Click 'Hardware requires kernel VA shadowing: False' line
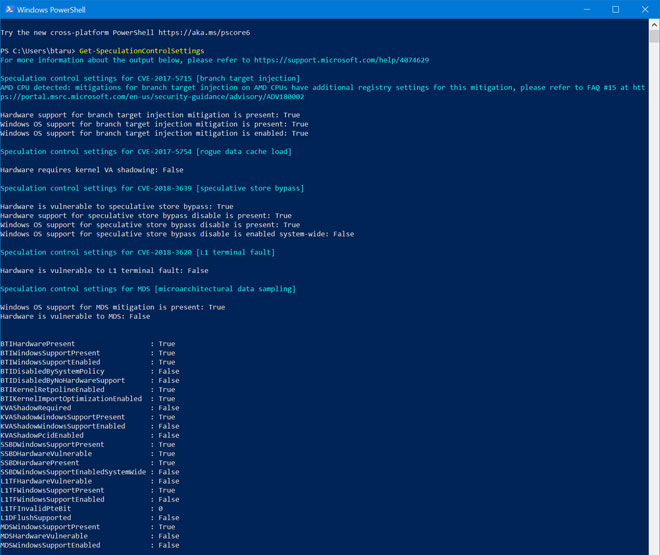This screenshot has width=660, height=555. click(92, 170)
